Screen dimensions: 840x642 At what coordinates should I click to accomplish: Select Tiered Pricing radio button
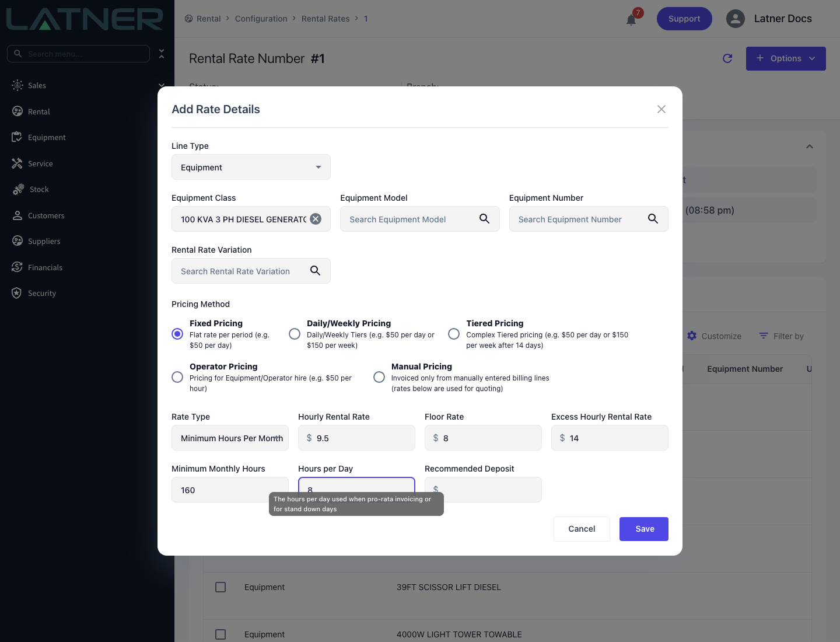[454, 334]
